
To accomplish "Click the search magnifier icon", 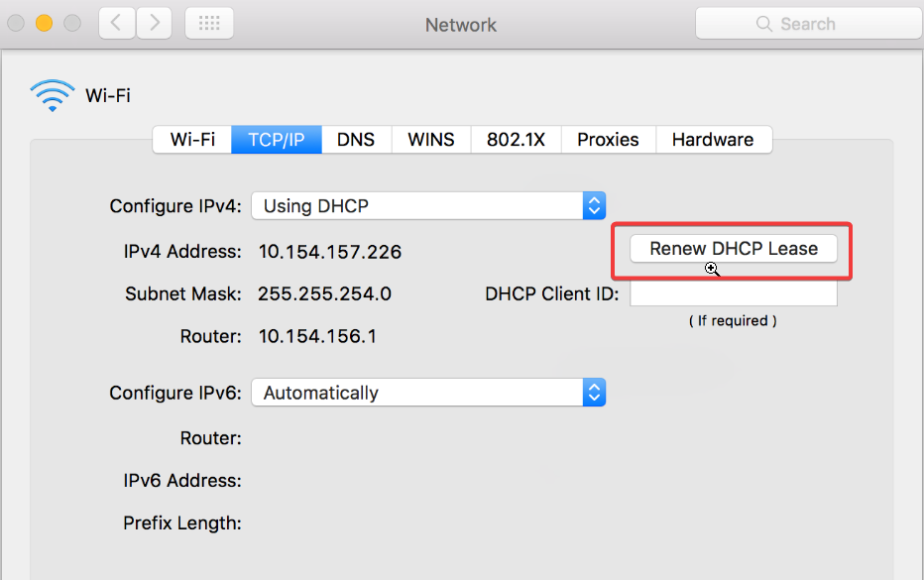I will (x=763, y=23).
